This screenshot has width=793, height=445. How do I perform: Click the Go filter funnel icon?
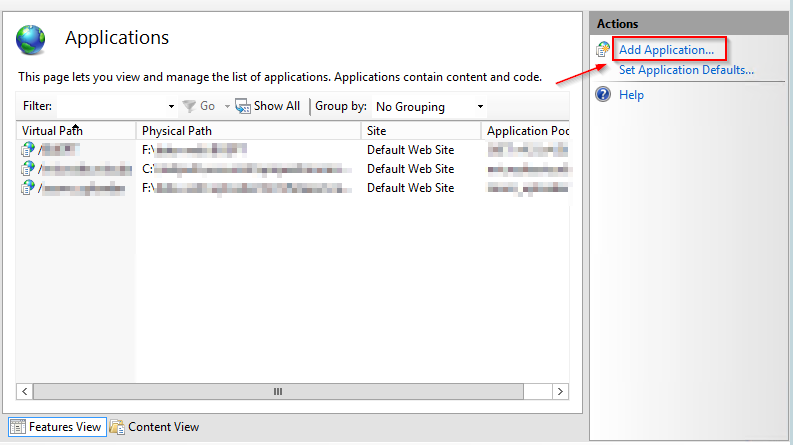pos(188,106)
